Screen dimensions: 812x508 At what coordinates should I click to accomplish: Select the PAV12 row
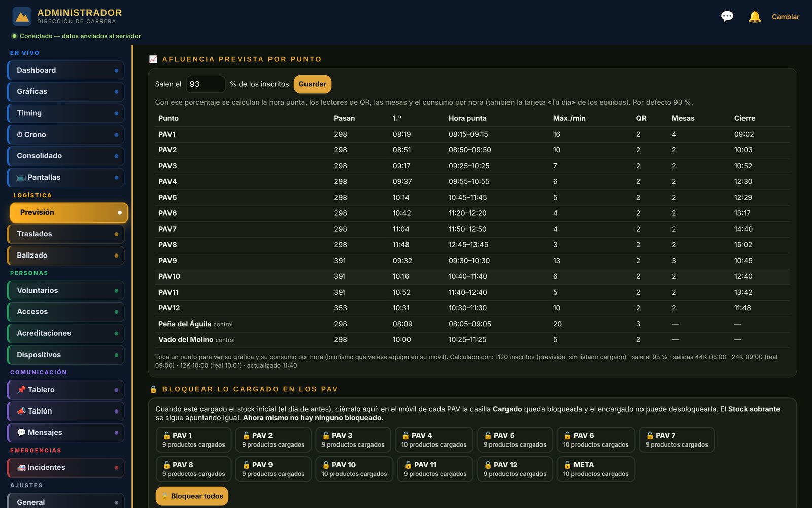(x=472, y=308)
